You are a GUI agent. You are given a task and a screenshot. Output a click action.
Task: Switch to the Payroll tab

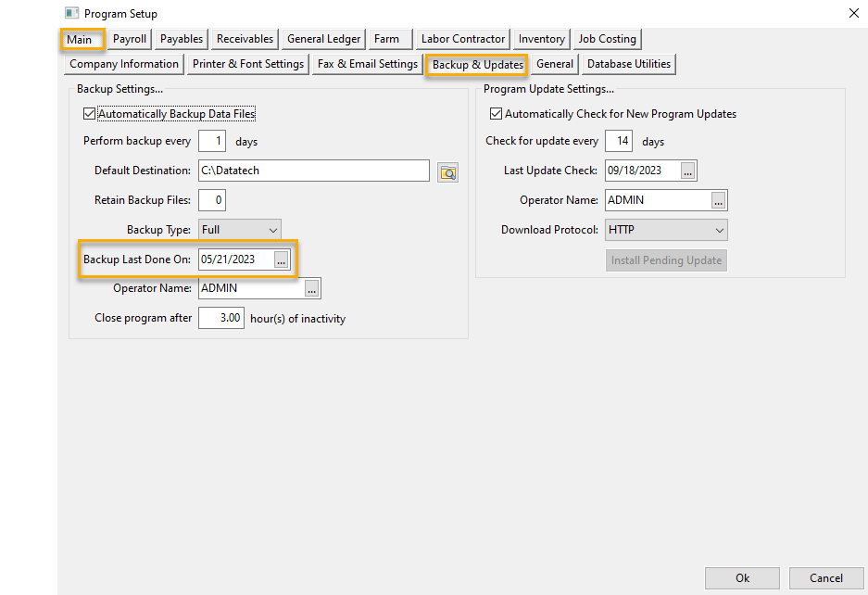click(130, 39)
